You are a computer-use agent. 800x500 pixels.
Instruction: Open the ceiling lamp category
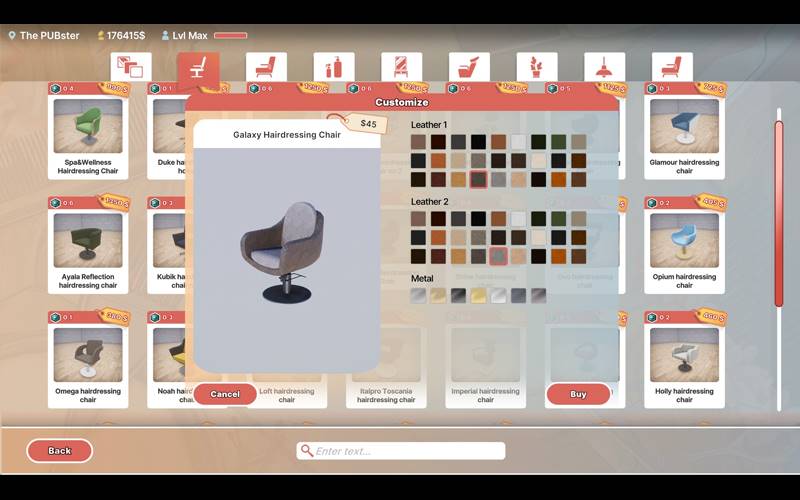point(604,68)
